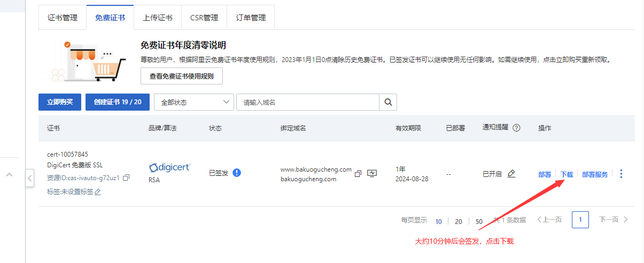
Task: Expand the left sidebar chevron
Action: pos(9,174)
